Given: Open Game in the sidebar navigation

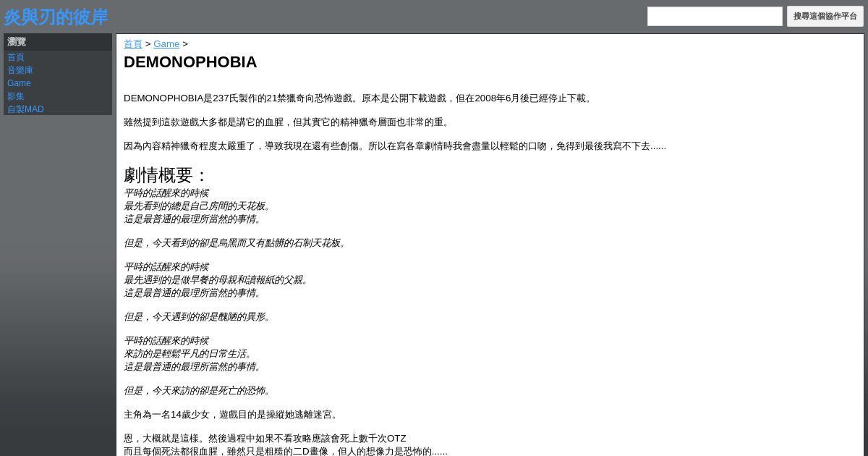Looking at the screenshot, I should [x=19, y=83].
